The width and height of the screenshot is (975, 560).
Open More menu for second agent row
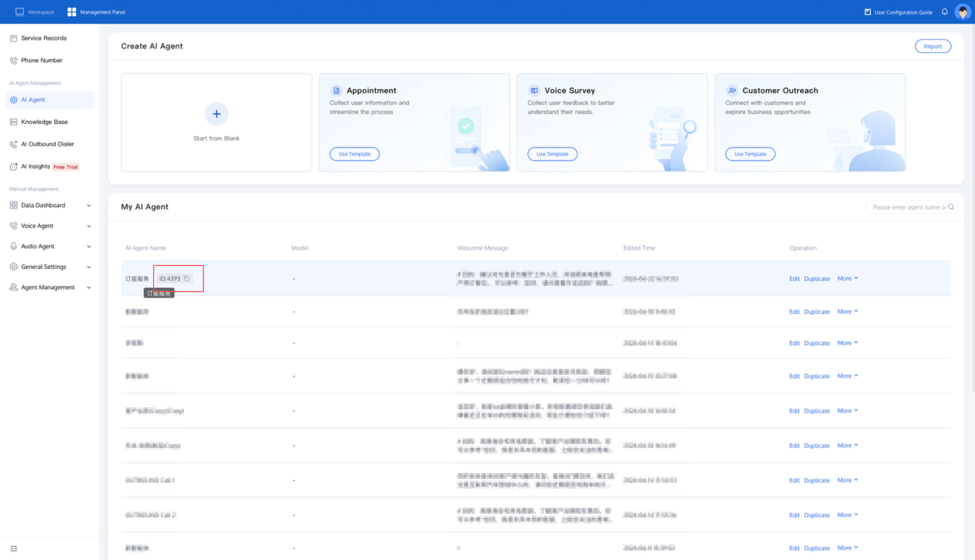click(x=848, y=312)
